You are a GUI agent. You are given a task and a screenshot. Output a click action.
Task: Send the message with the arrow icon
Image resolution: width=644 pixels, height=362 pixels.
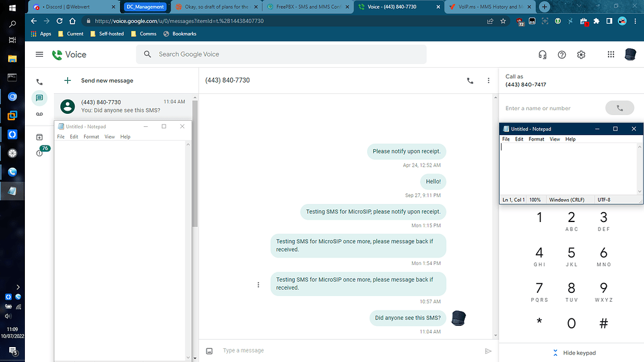click(x=488, y=350)
